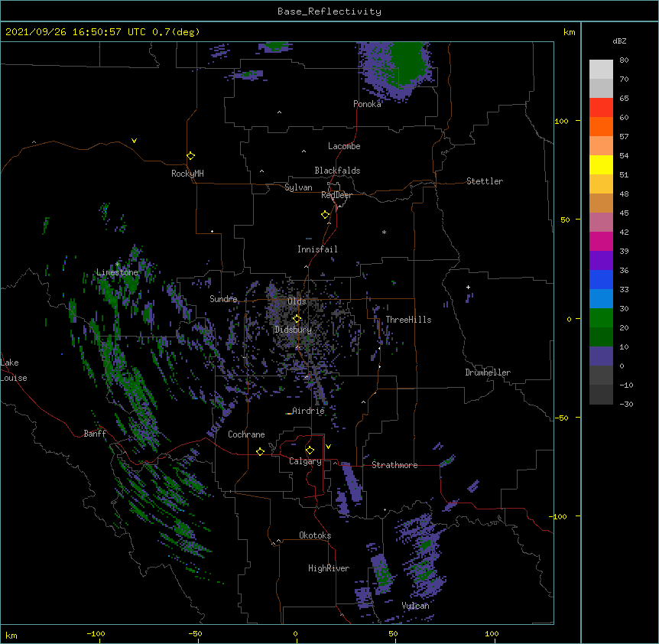Click the yellow diamond marker below RedDeer
This screenshot has height=644, width=659.
(326, 215)
